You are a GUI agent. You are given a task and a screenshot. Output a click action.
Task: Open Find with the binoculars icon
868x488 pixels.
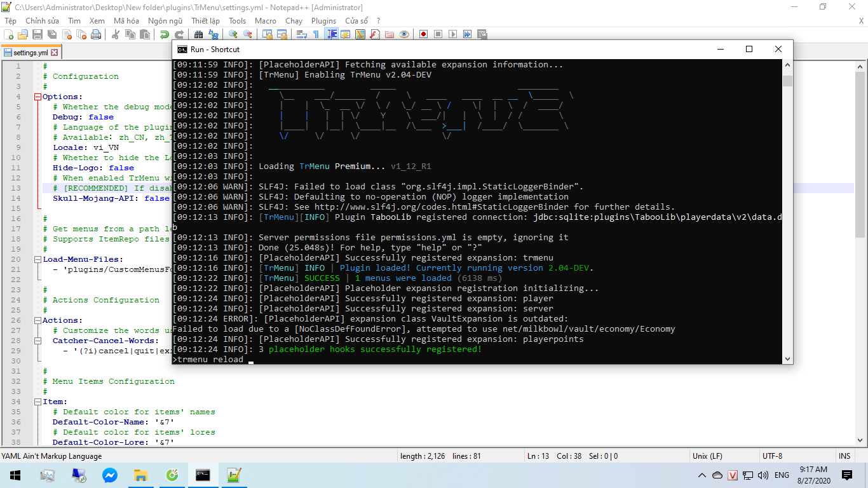tap(199, 34)
